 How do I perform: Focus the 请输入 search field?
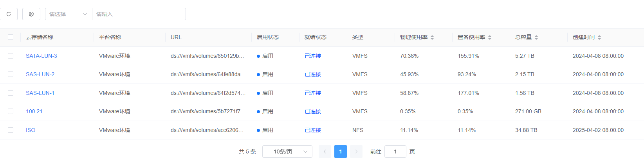(139, 14)
